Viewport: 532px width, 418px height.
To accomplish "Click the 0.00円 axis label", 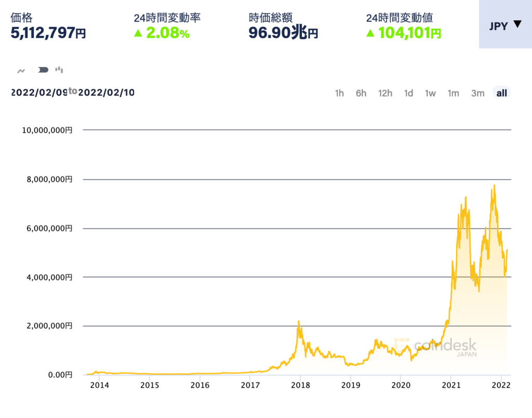I will pyautogui.click(x=60, y=374).
